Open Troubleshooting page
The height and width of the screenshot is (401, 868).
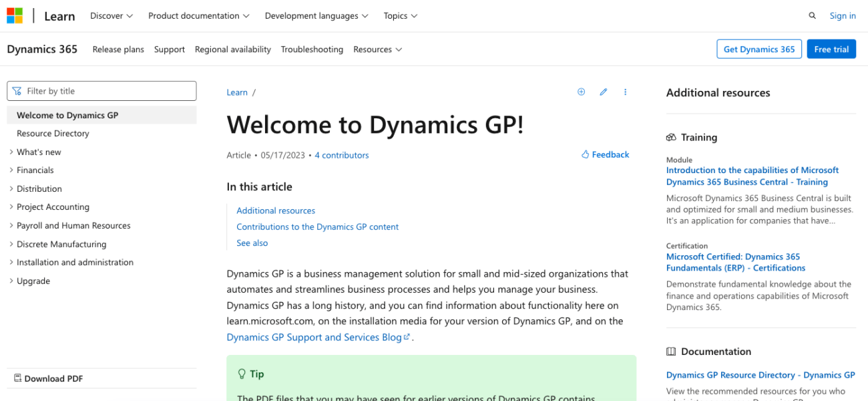point(312,49)
